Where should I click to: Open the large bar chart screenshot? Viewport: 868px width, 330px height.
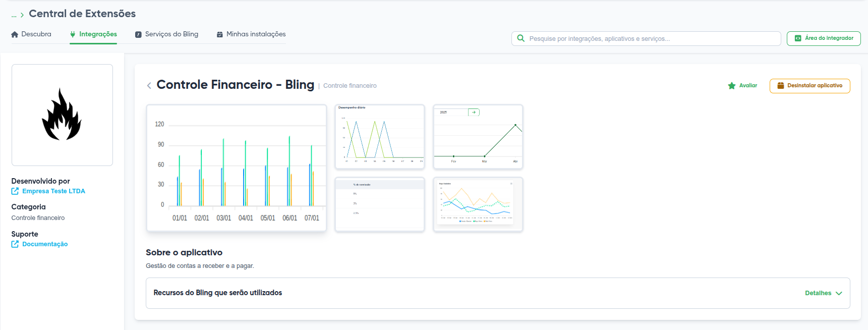click(x=236, y=168)
